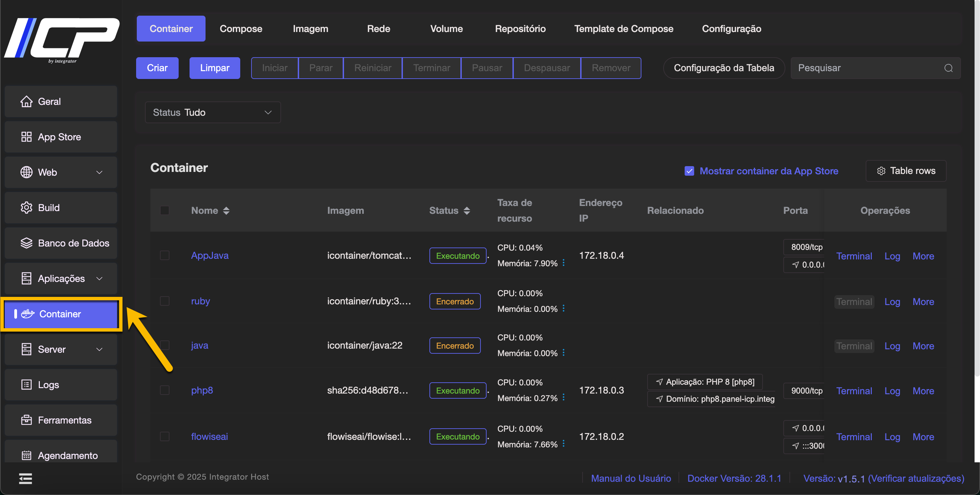Check the select-all header checkbox
Image resolution: width=980 pixels, height=495 pixels.
(165, 210)
